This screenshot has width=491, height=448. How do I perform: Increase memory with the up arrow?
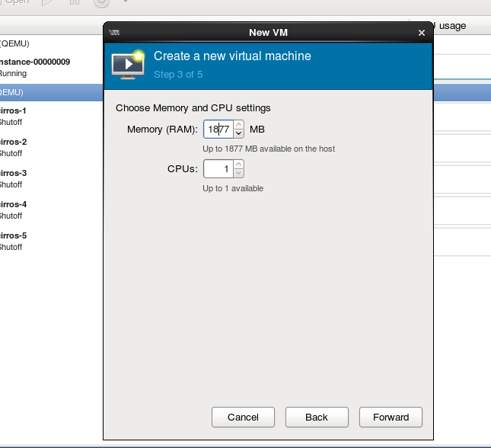click(x=238, y=125)
